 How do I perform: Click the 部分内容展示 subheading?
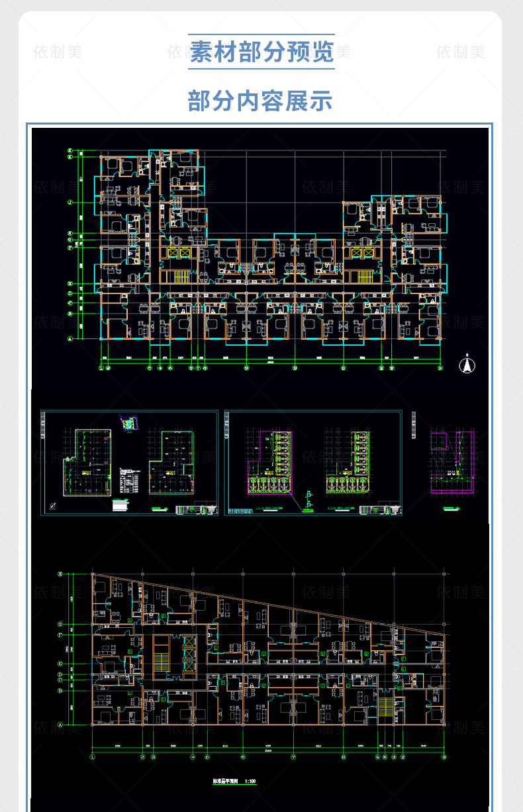(x=260, y=101)
